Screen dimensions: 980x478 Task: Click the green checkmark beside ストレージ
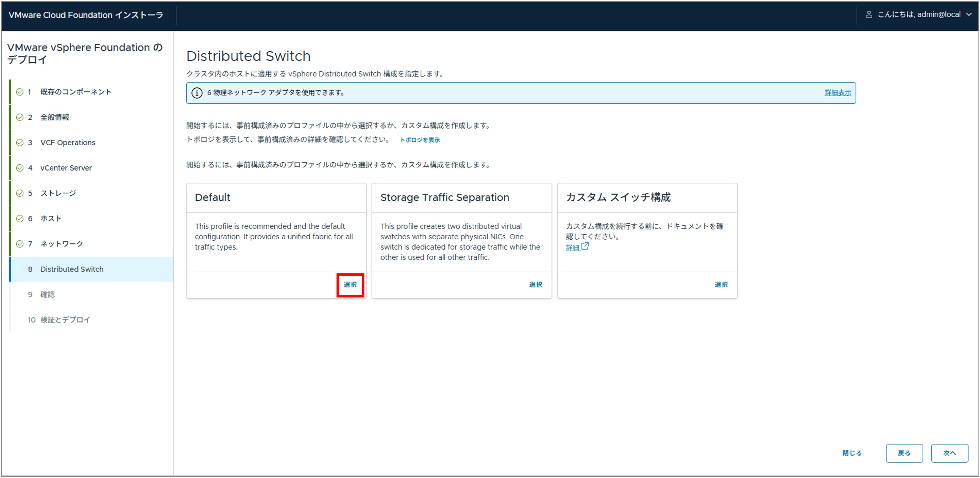tap(20, 193)
